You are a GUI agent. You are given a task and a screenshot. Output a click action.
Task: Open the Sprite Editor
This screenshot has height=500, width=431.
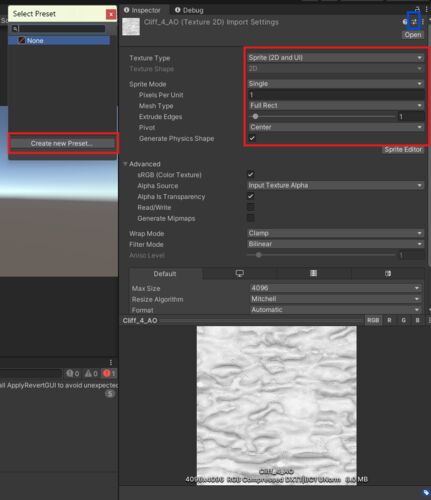click(403, 150)
